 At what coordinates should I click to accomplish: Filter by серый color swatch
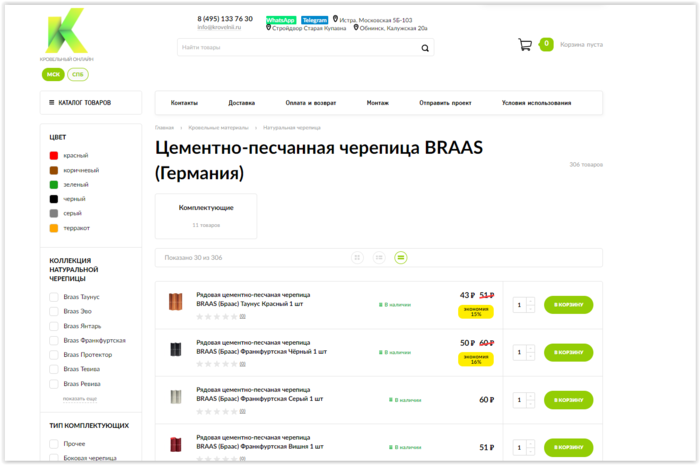[x=54, y=213]
